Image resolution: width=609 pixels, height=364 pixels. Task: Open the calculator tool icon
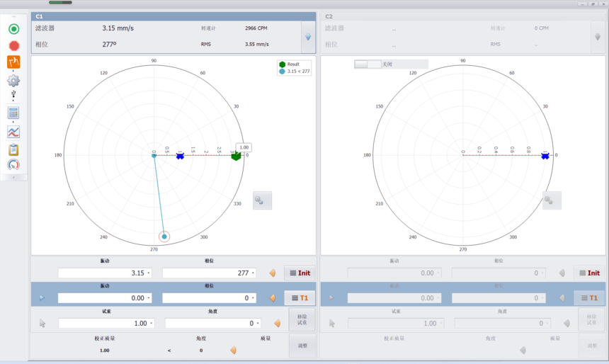click(x=13, y=113)
